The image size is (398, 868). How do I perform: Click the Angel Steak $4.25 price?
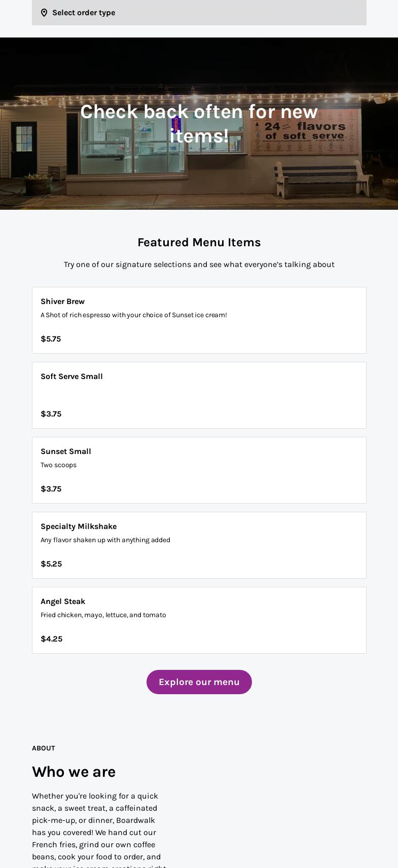pyautogui.click(x=52, y=639)
